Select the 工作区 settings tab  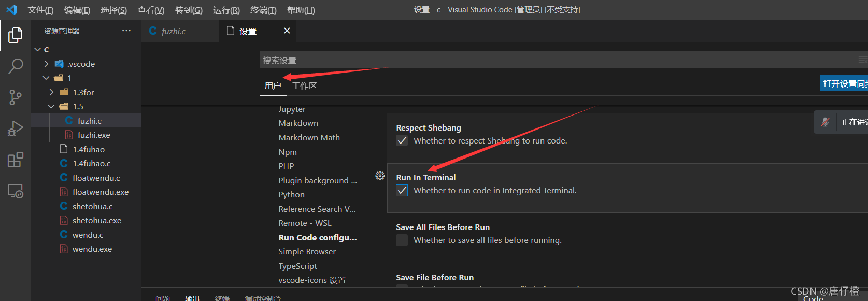(x=304, y=85)
